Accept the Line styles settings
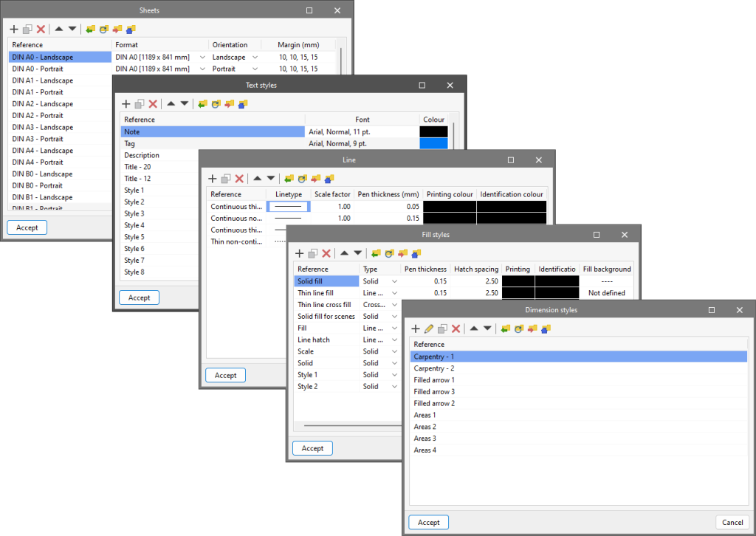 pyautogui.click(x=225, y=375)
